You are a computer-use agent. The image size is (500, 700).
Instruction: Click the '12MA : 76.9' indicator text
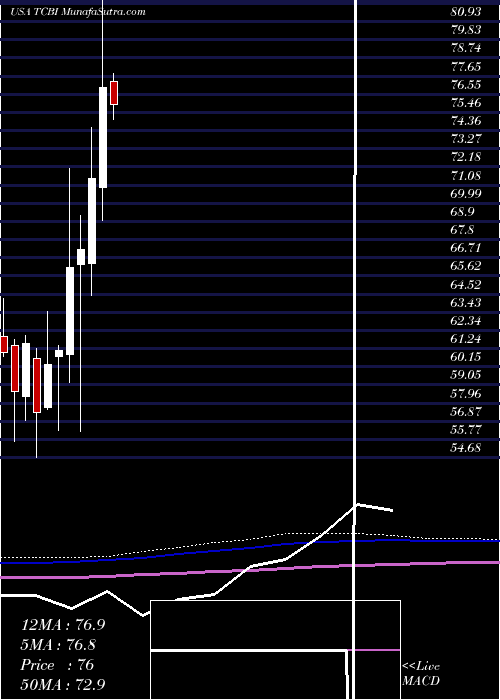[x=63, y=625]
